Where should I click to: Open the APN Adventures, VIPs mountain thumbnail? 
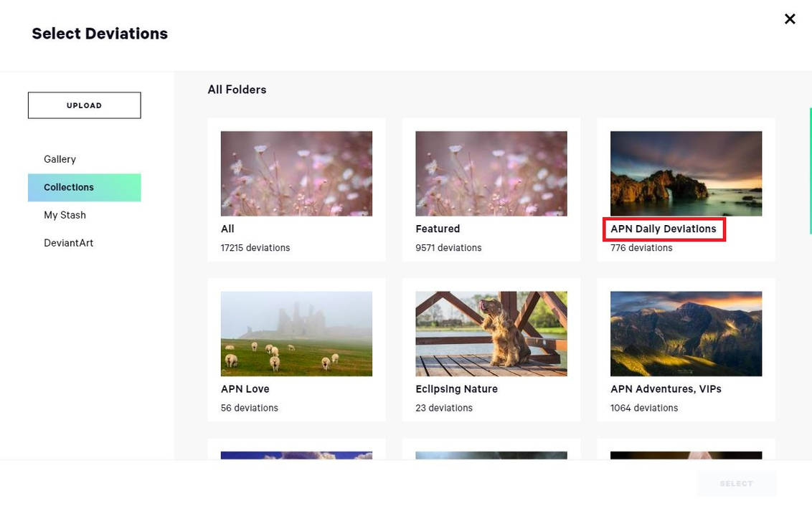coord(686,333)
